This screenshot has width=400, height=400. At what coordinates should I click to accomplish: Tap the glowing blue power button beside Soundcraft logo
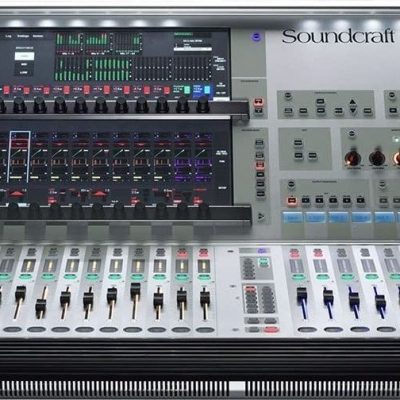(x=256, y=36)
